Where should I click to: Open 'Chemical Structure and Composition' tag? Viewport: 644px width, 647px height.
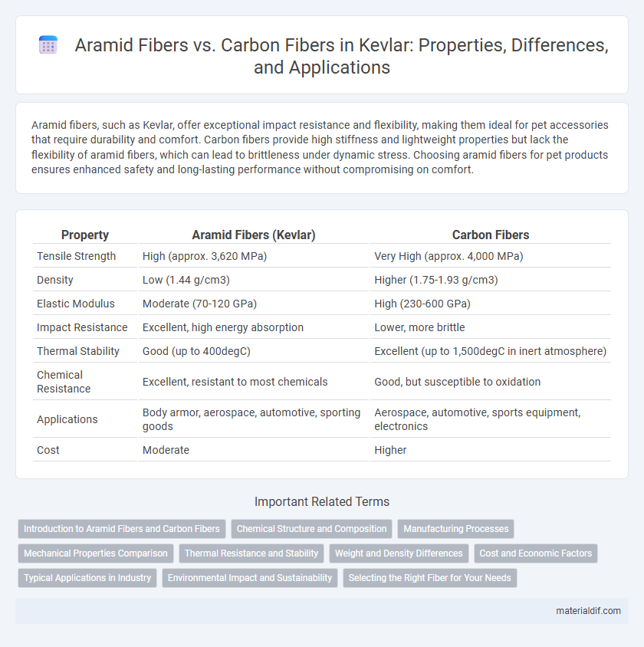(311, 529)
